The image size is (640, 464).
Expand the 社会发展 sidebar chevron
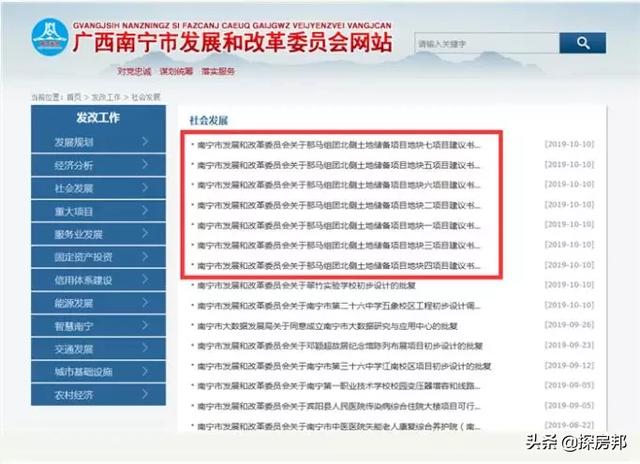pos(145,188)
